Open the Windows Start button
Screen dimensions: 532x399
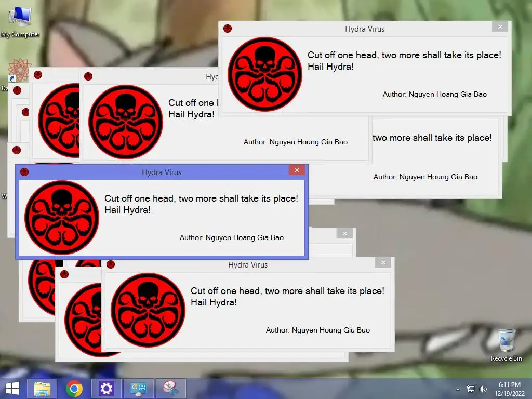click(12, 389)
